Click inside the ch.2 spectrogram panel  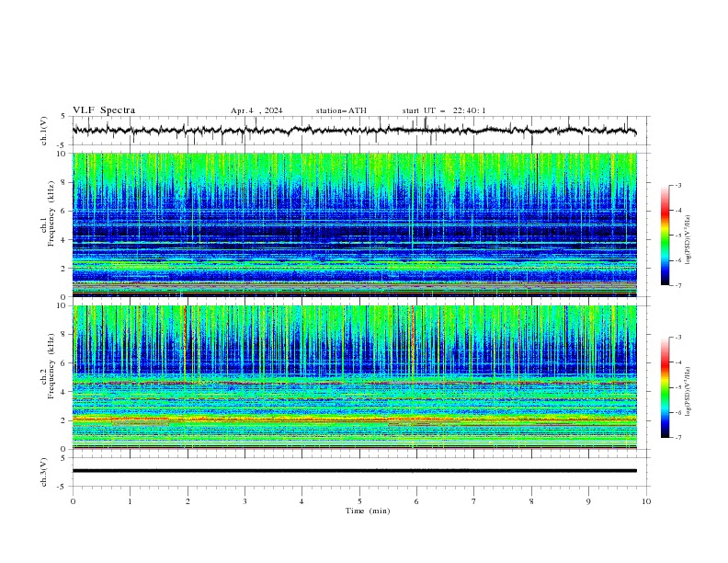point(355,377)
